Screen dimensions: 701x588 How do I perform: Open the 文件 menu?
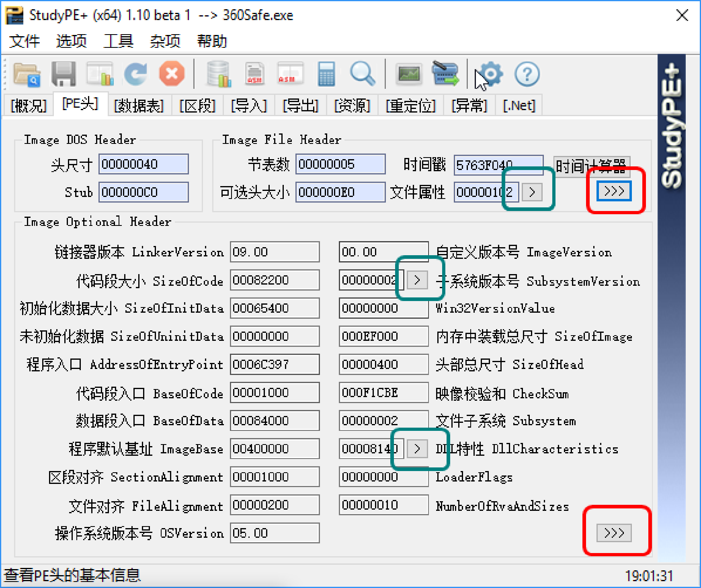[25, 41]
